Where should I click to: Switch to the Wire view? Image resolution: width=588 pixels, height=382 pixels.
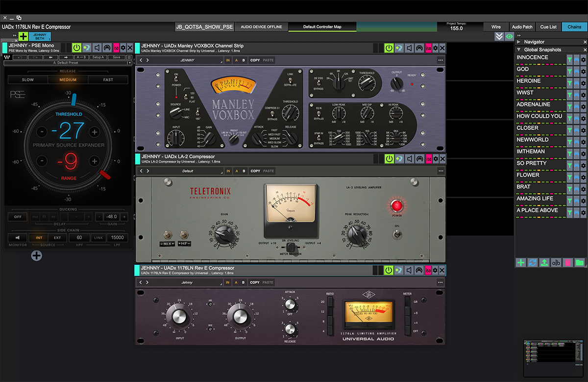point(496,27)
